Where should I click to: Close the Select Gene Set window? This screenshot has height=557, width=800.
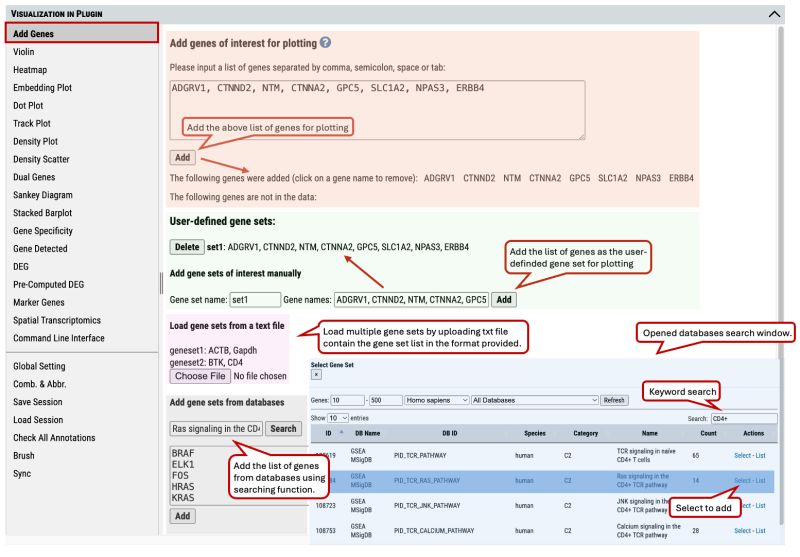[316, 375]
